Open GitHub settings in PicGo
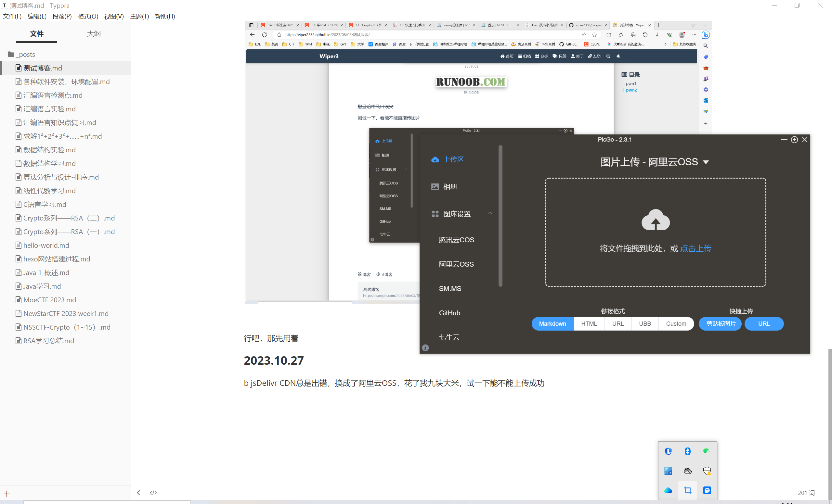This screenshot has height=504, width=832. (x=449, y=313)
